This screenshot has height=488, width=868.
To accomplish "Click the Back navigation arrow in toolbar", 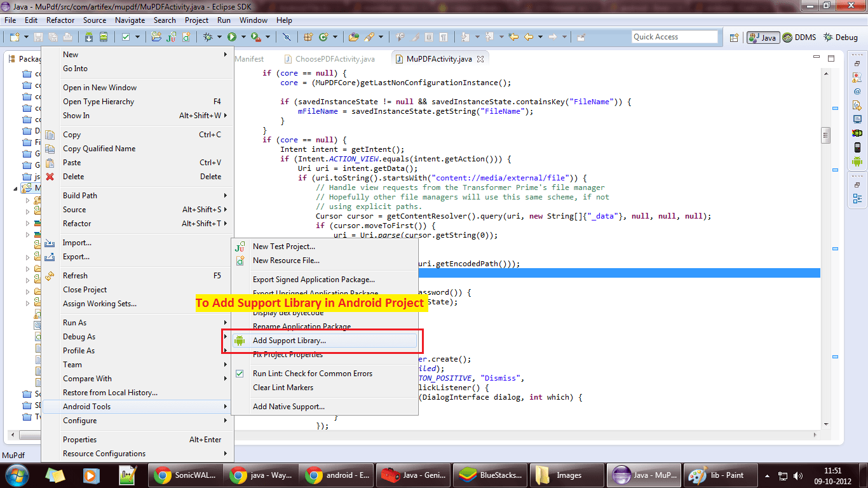I will (x=529, y=37).
